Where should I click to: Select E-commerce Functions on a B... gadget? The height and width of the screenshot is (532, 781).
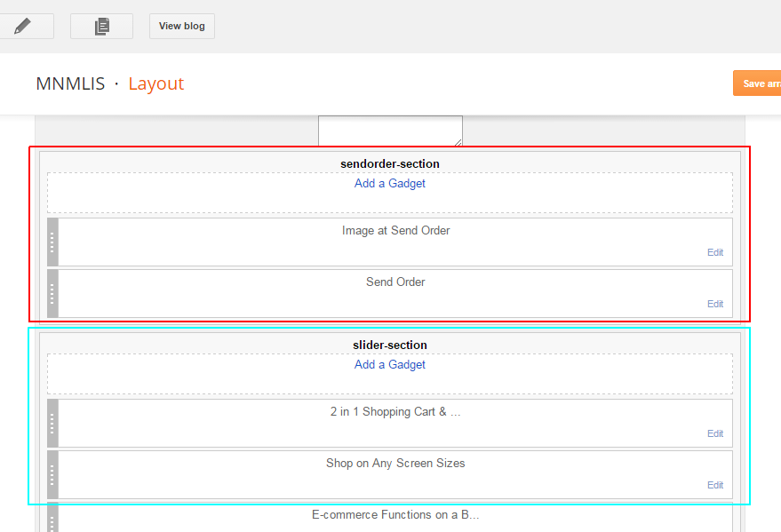(x=395, y=514)
